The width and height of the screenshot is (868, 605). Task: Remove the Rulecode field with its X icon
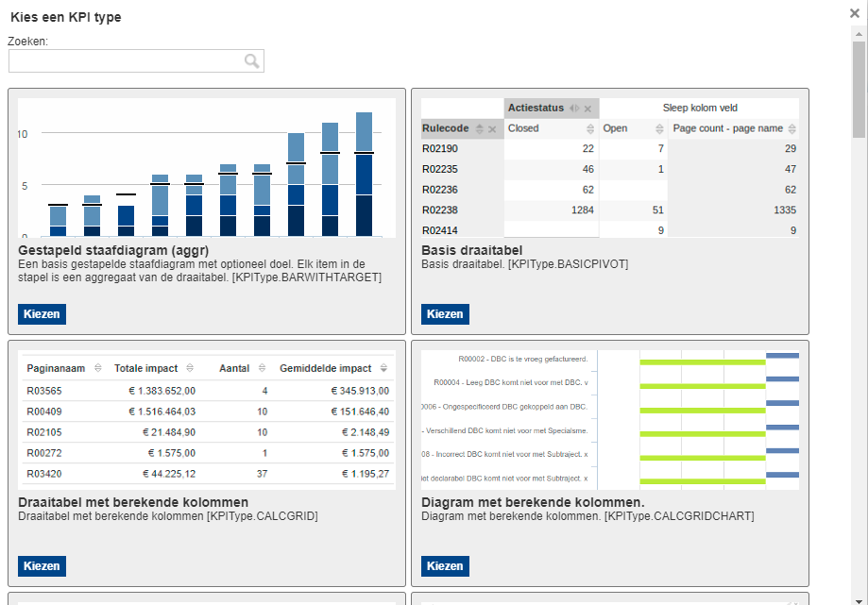coord(492,129)
